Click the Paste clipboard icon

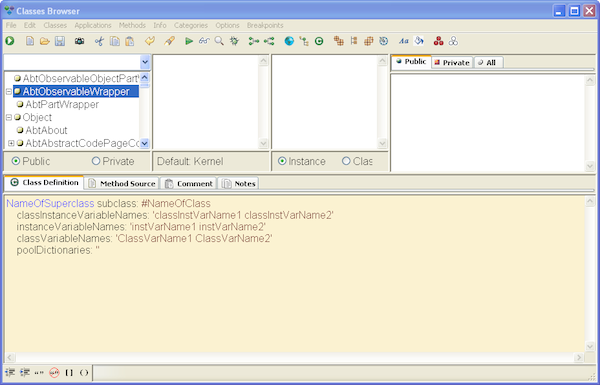pyautogui.click(x=130, y=41)
